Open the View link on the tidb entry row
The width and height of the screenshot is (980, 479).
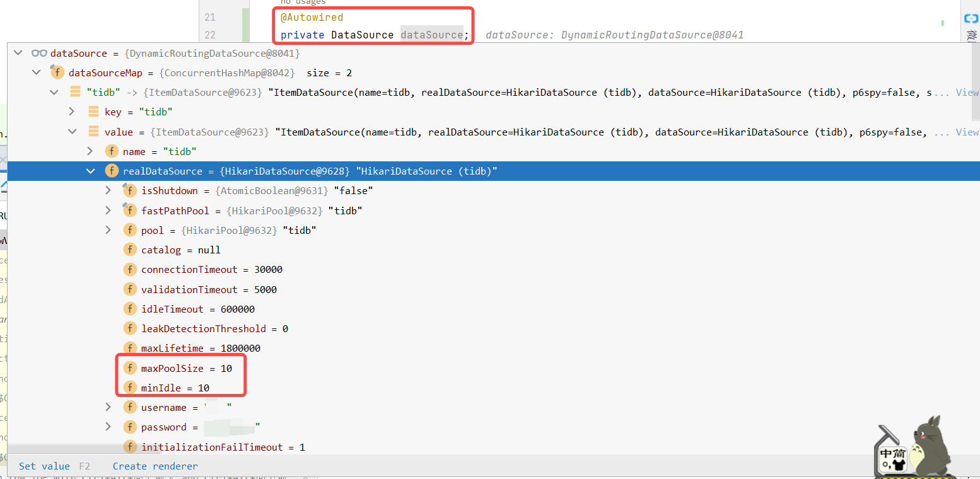coord(967,92)
